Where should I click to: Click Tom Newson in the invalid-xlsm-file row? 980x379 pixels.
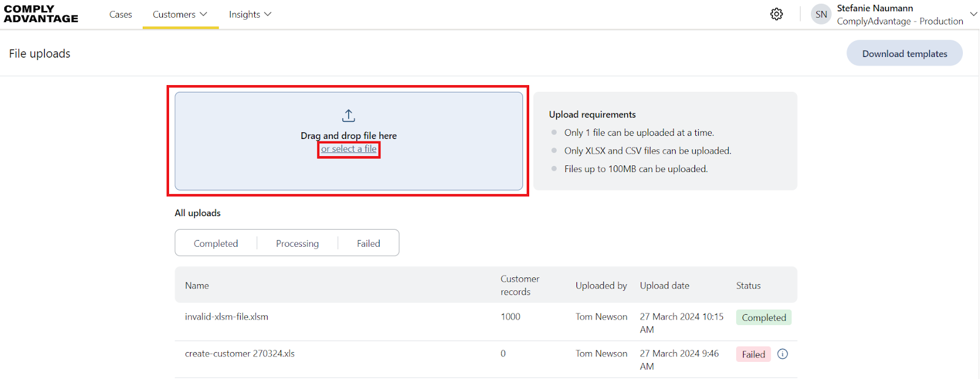click(x=601, y=317)
